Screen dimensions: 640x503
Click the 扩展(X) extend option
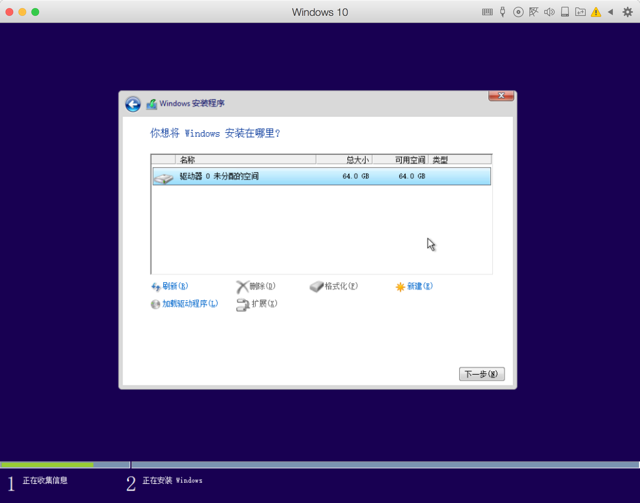coord(264,303)
